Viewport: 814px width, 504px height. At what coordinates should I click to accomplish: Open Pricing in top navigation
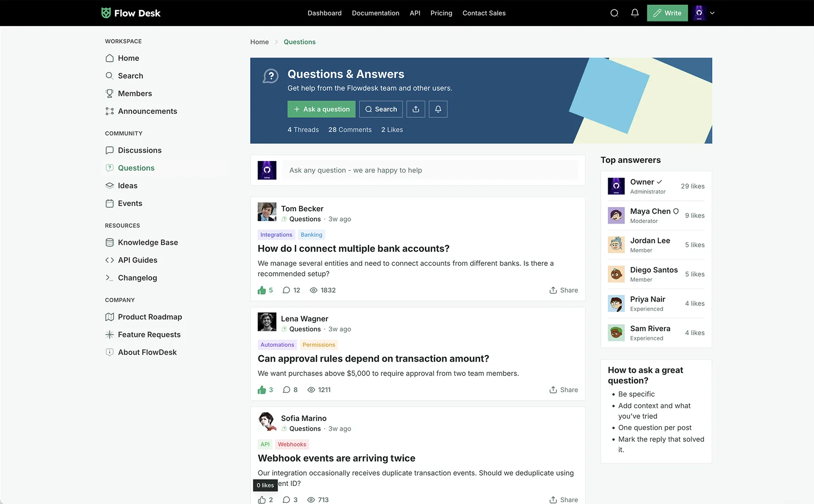[x=441, y=13]
